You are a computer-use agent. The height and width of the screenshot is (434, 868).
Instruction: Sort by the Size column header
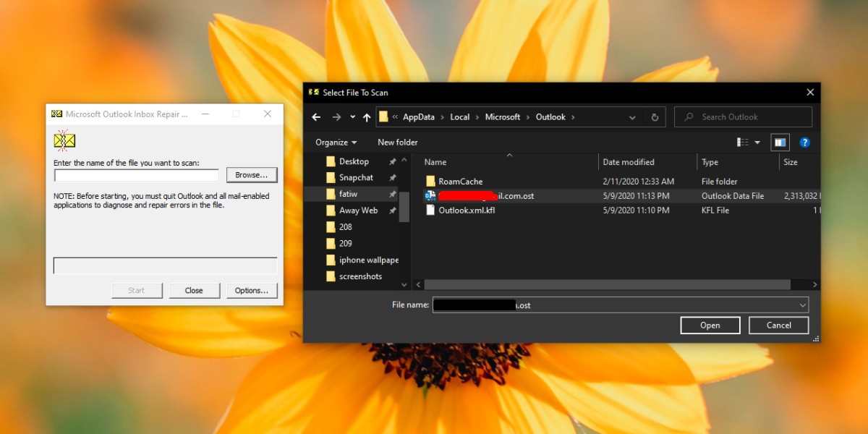tap(791, 162)
